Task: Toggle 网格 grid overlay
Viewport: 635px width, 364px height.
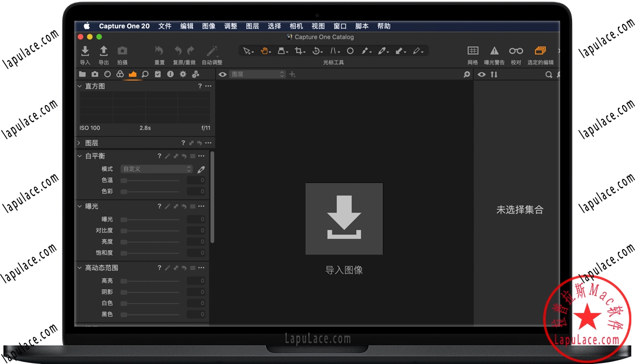Action: pyautogui.click(x=473, y=50)
